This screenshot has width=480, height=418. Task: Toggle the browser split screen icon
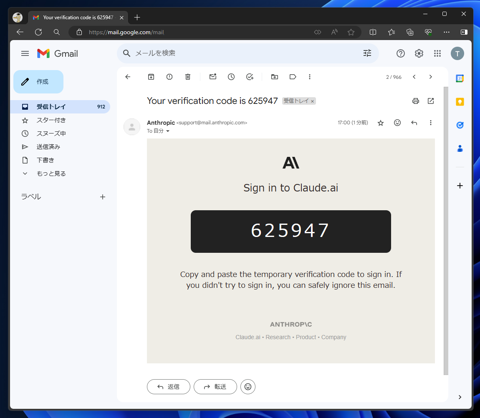pos(373,32)
